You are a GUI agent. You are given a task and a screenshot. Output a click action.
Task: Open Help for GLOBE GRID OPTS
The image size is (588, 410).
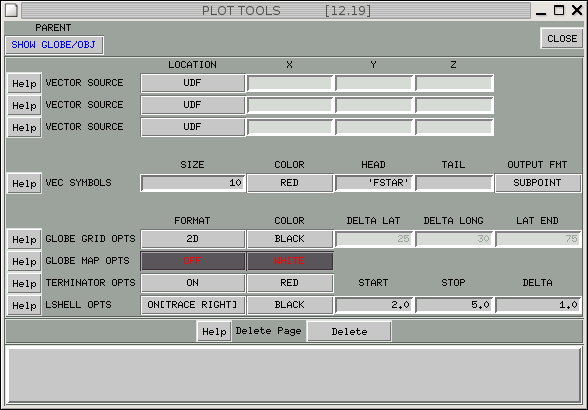(24, 239)
